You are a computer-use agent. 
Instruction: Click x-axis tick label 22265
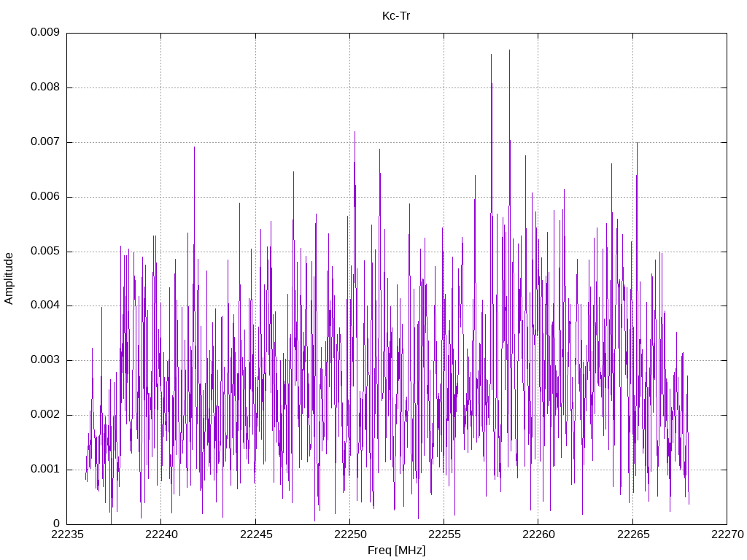point(633,534)
